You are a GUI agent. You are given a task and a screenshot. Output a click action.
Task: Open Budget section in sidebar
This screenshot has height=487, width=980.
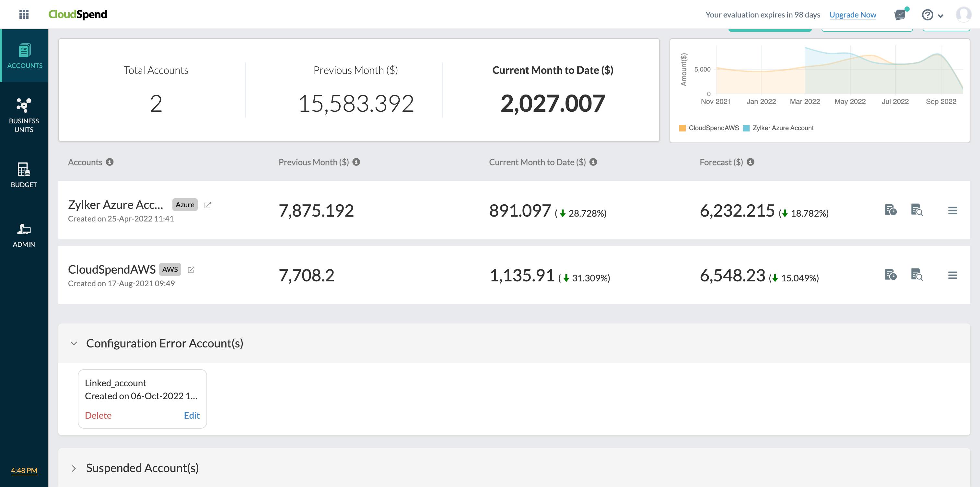pos(24,175)
